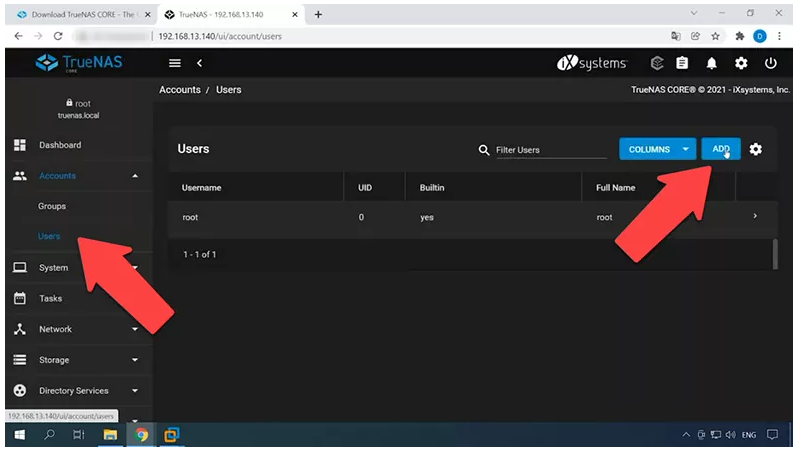Sort by Builtin column header
797x451 pixels.
click(x=432, y=188)
